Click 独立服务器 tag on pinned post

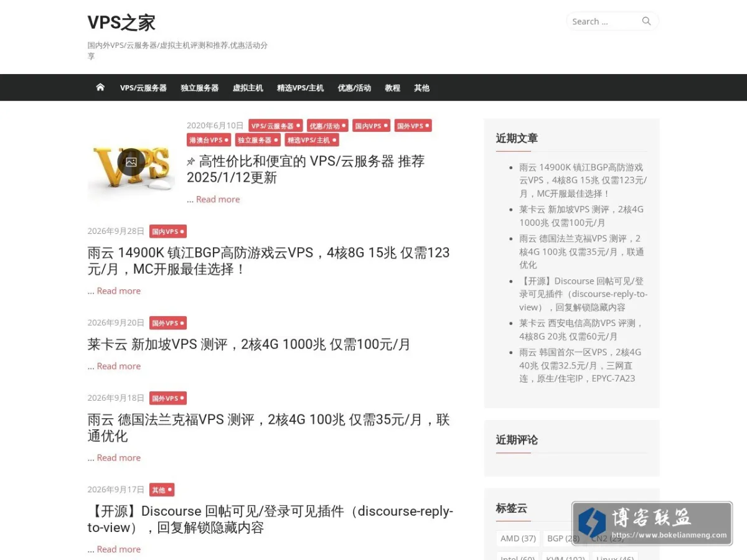pyautogui.click(x=258, y=140)
